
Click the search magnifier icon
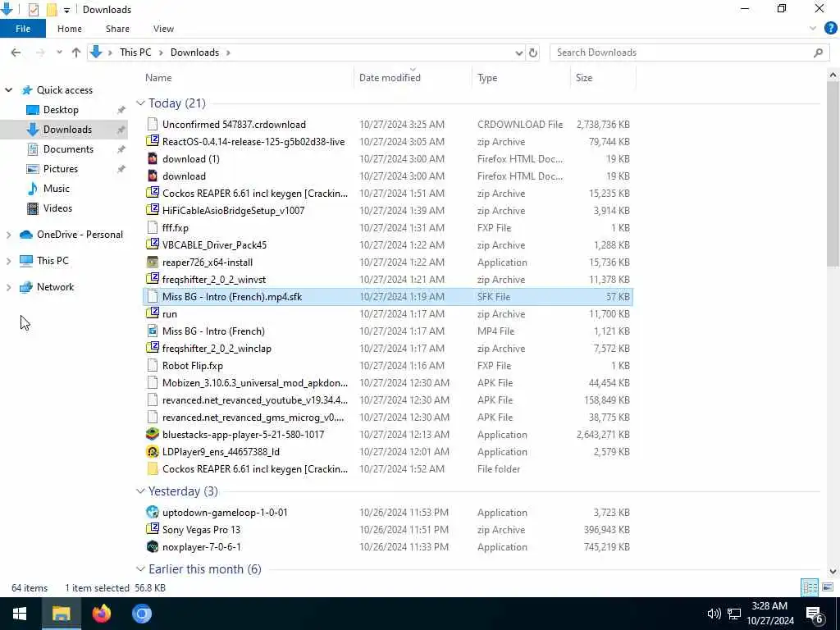pos(818,52)
